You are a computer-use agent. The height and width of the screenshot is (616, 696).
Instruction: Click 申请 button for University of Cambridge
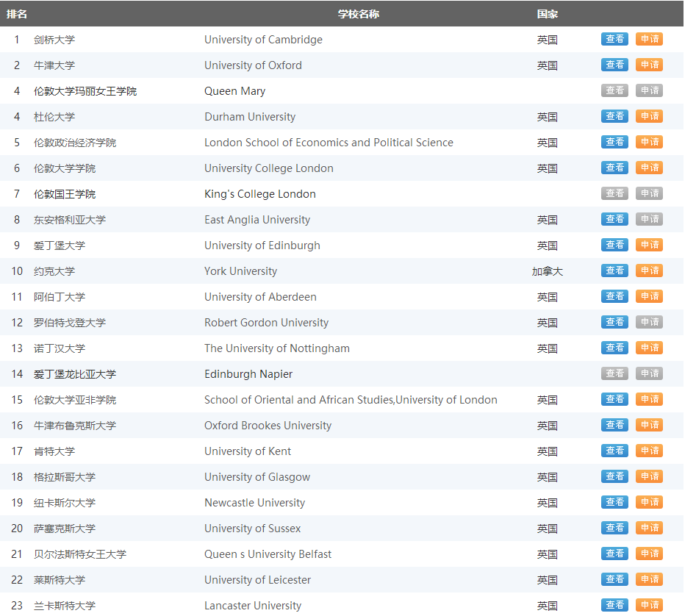point(649,39)
